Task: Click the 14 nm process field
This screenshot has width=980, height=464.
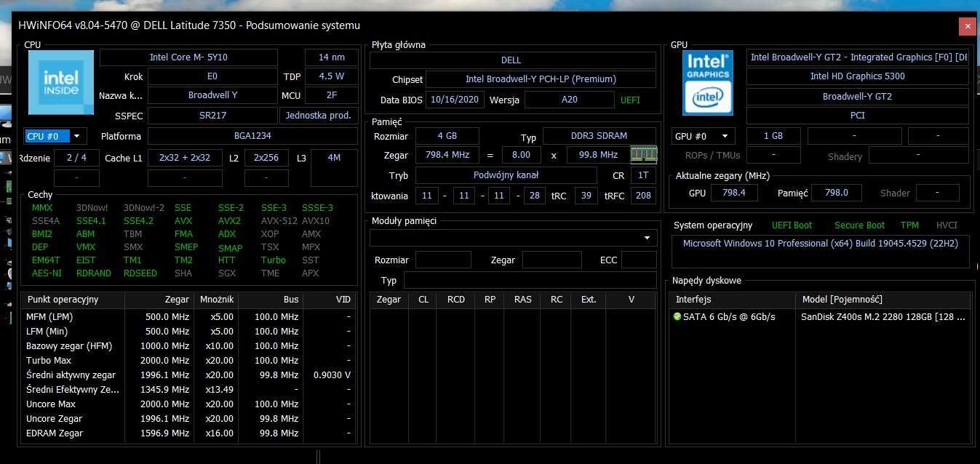Action: (x=332, y=57)
